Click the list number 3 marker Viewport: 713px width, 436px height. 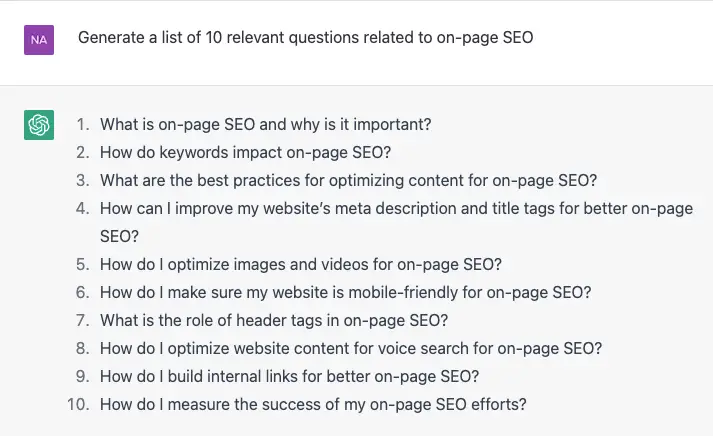[83, 180]
